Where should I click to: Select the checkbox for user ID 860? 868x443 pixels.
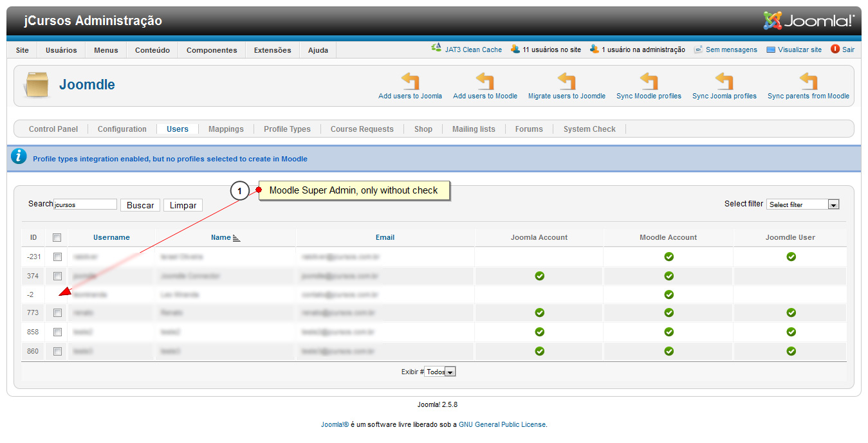click(x=57, y=351)
